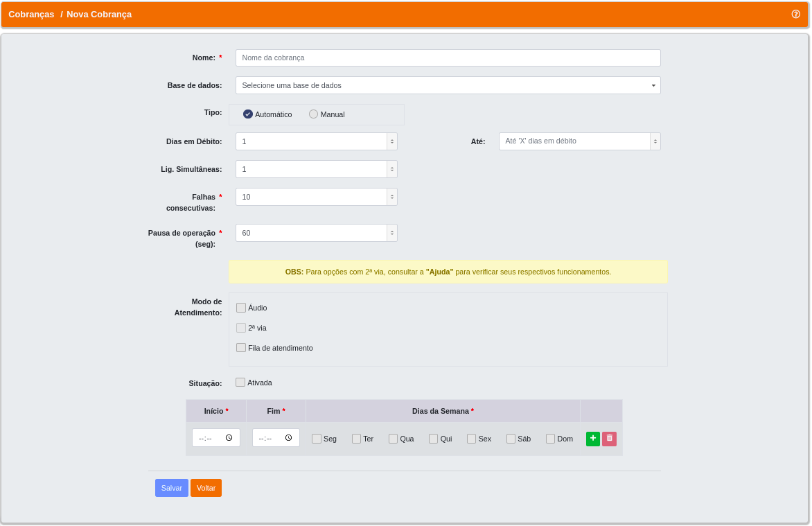Image resolution: width=812 pixels, height=526 pixels.
Task: Click the Início time input
Action: point(216,438)
